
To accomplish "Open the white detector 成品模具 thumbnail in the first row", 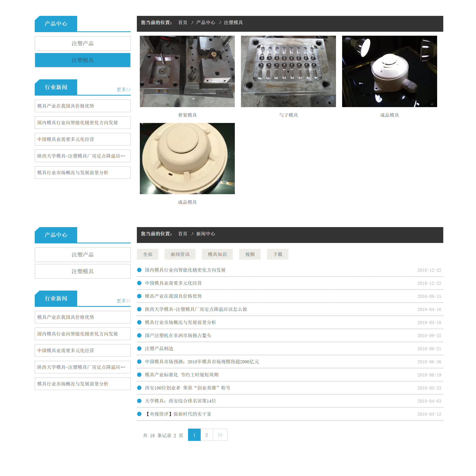I will [x=390, y=71].
